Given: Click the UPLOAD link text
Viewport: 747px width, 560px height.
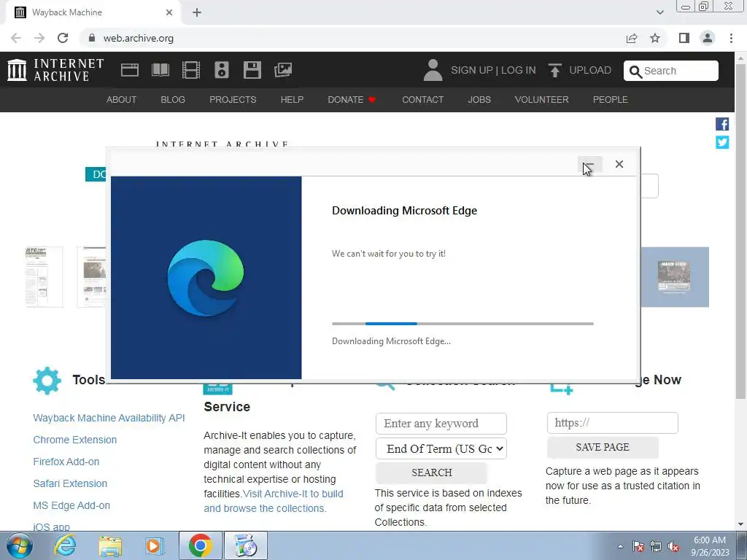Looking at the screenshot, I should [589, 70].
